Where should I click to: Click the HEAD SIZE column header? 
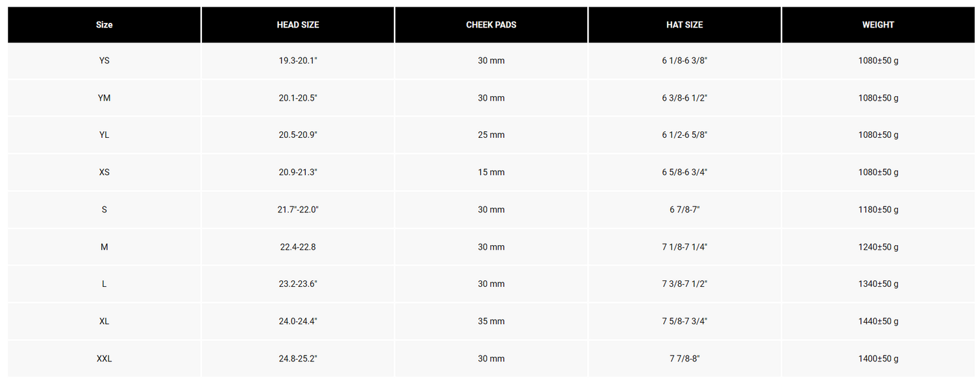coord(298,25)
